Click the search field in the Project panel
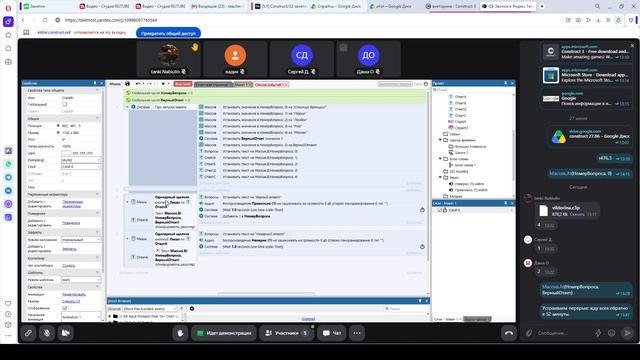Viewport: 640px width, 360px height. 473,90
